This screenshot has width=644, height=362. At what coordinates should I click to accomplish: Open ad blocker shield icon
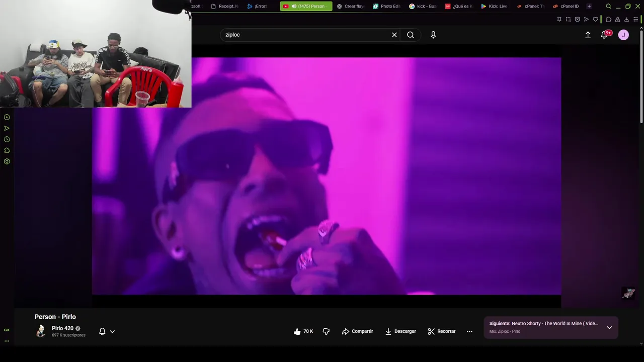(x=577, y=19)
